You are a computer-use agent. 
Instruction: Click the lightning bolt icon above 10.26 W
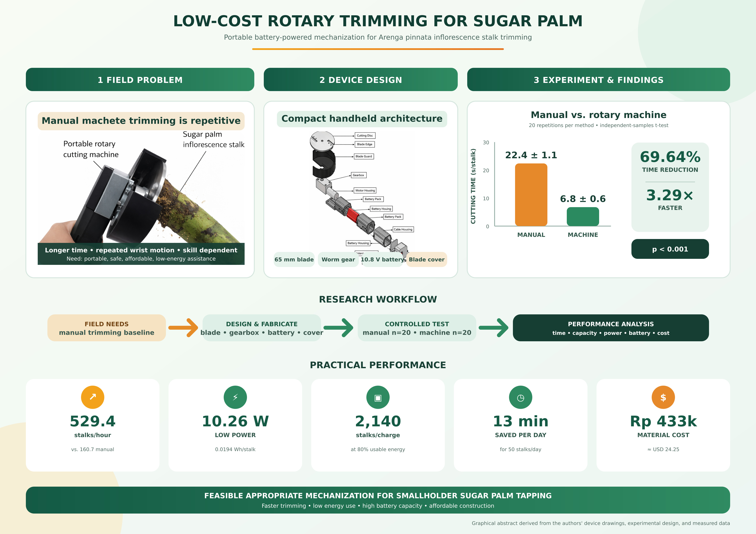pyautogui.click(x=235, y=397)
